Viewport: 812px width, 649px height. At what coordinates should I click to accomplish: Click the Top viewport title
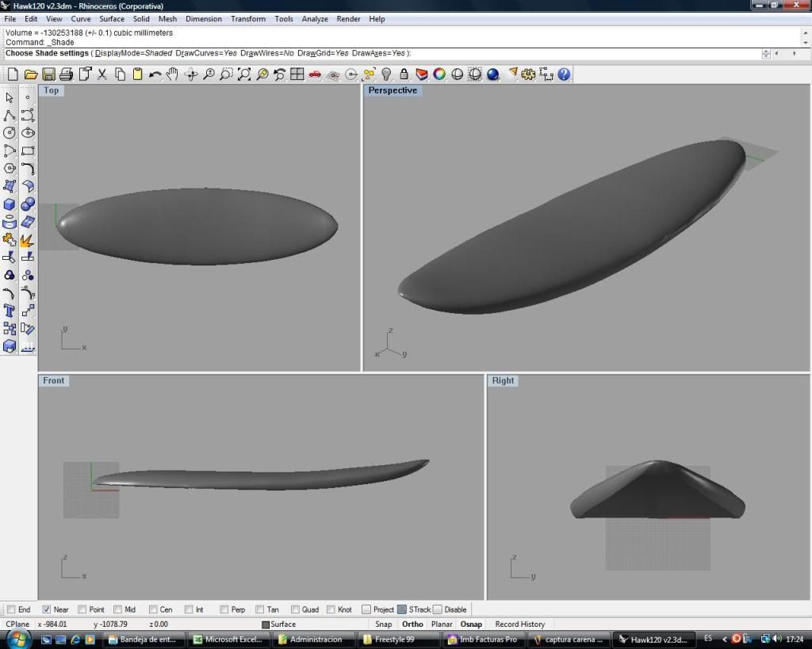(52, 90)
